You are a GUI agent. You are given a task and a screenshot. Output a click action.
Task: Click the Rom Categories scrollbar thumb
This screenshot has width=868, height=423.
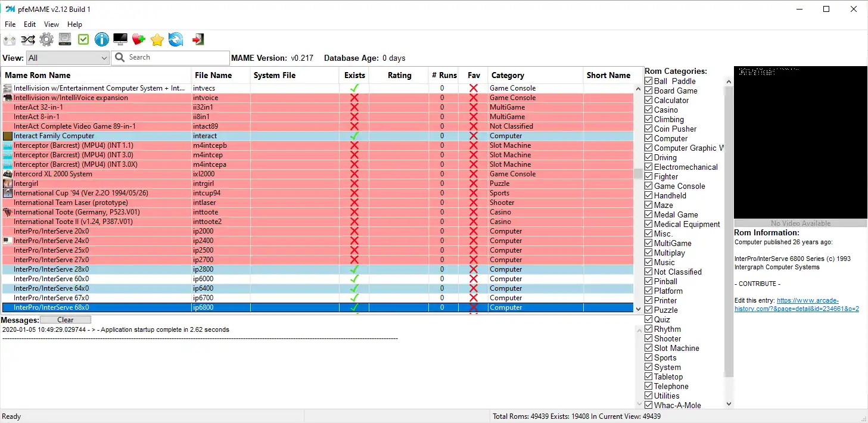click(x=729, y=232)
